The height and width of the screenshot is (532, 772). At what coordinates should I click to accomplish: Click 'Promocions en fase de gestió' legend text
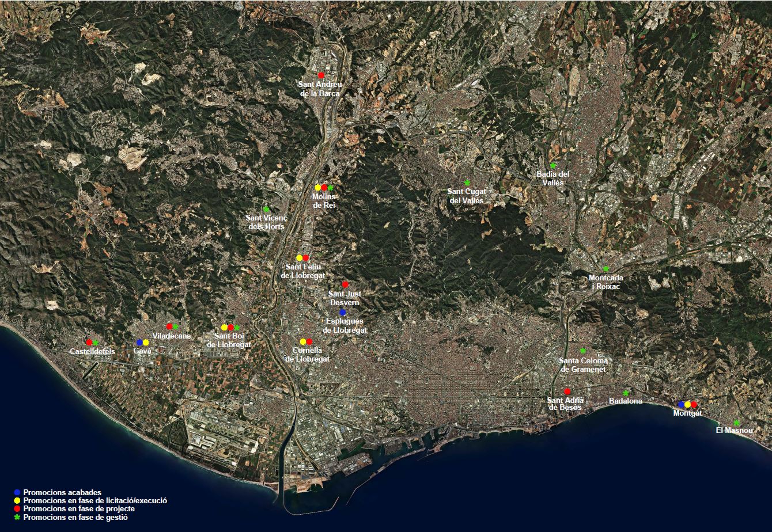tap(75, 518)
